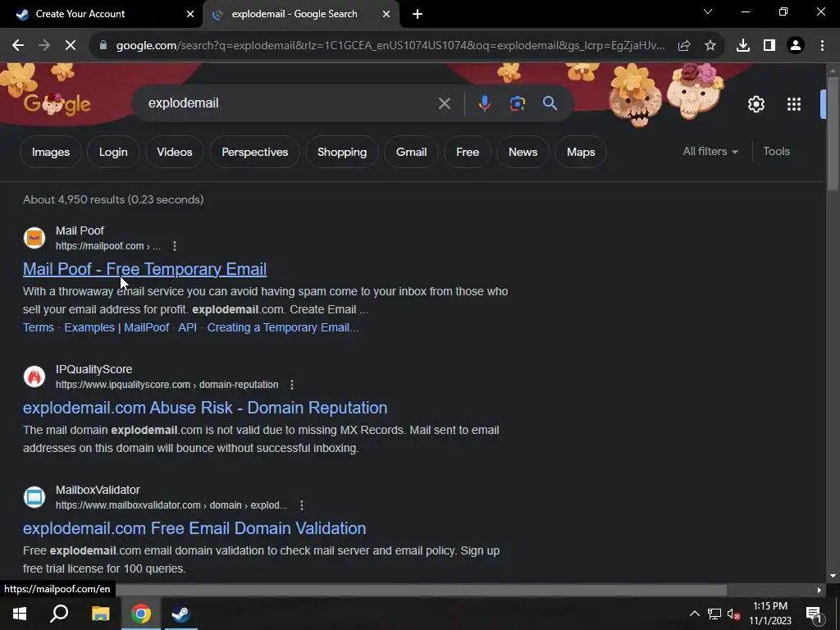840x630 pixels.
Task: Click the Google doodle logo
Action: (x=57, y=104)
